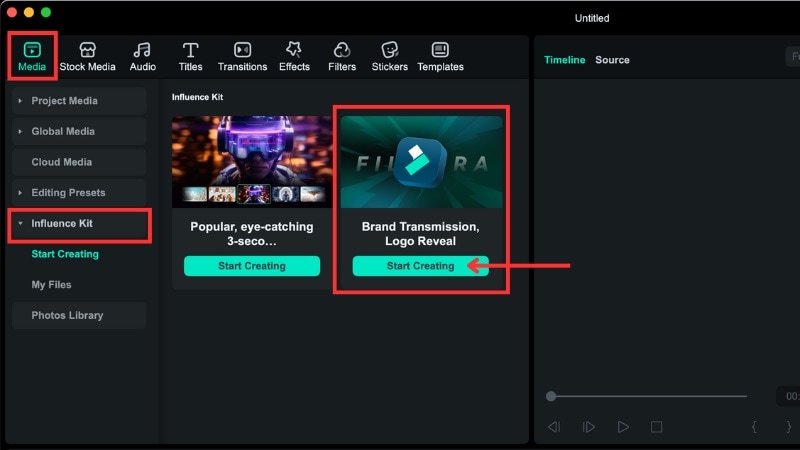Click the Brand Transmission, Logo Reveal title
The width and height of the screenshot is (800, 450).
click(420, 234)
